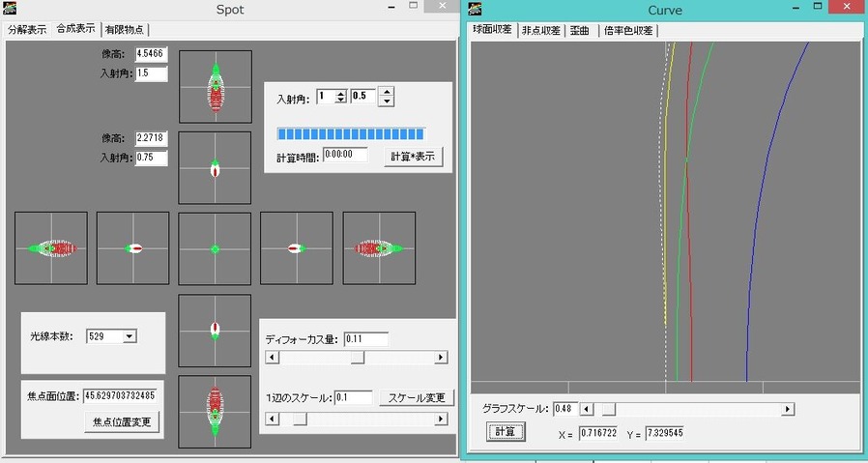Click left arrow of グラフスケール scrollbar
Screen dimensions: 868x463
coord(587,409)
